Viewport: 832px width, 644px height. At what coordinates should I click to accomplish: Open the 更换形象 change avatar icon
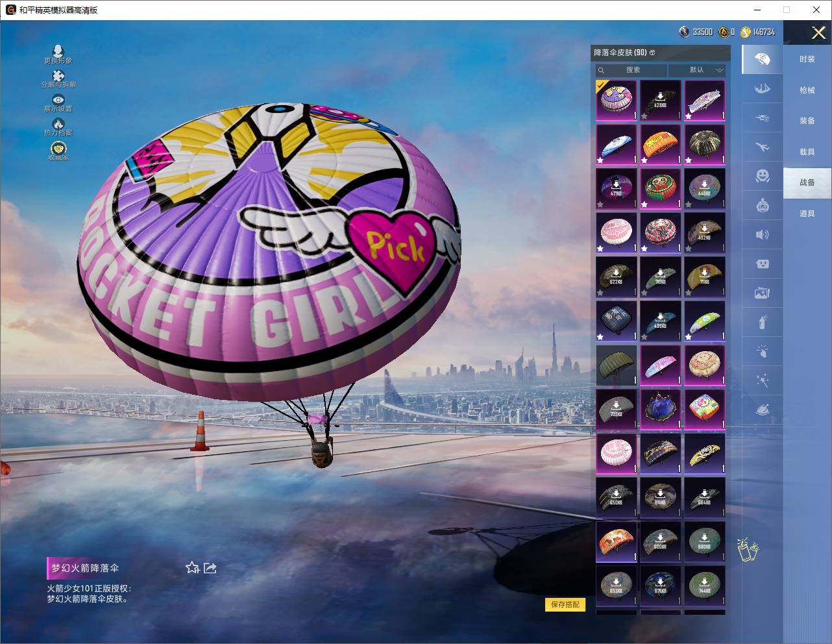tap(58, 51)
